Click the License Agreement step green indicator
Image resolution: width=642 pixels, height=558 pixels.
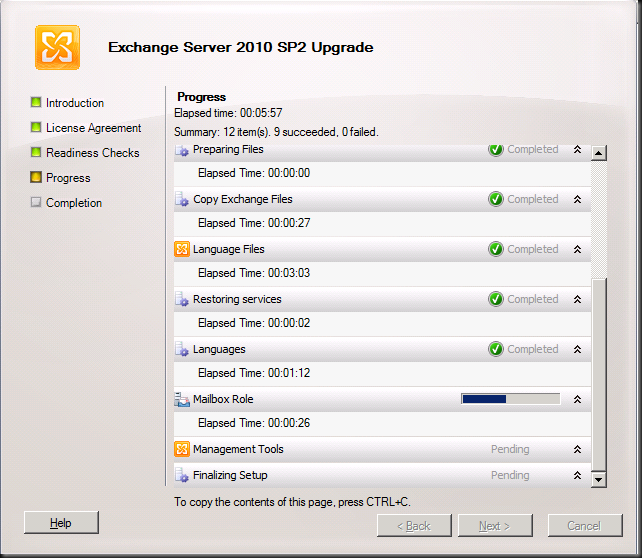[36, 127]
